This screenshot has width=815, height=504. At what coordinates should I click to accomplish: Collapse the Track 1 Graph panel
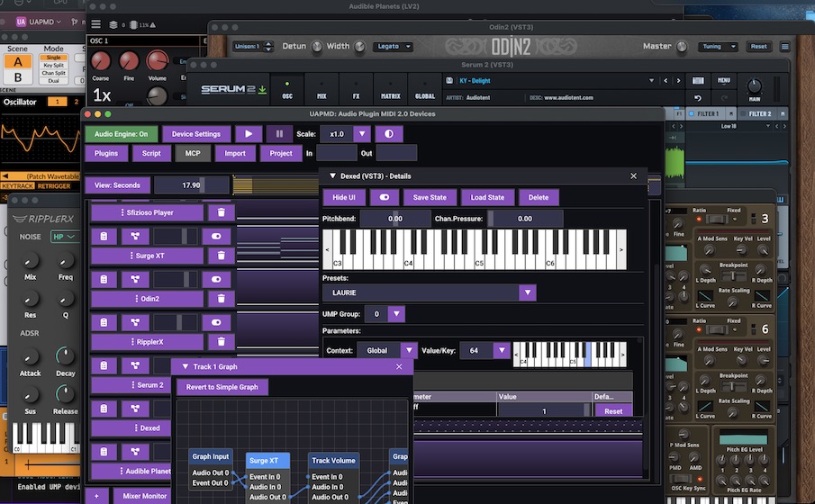coord(185,367)
